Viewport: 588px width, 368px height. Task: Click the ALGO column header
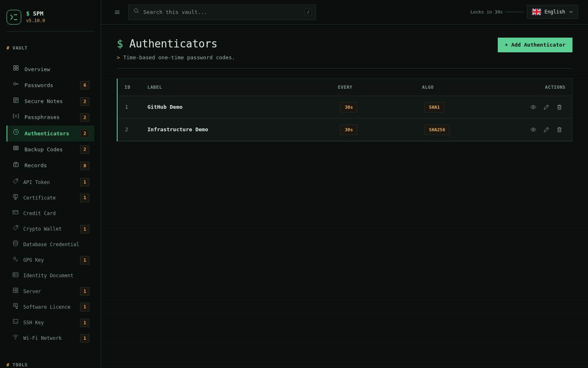pos(428,88)
